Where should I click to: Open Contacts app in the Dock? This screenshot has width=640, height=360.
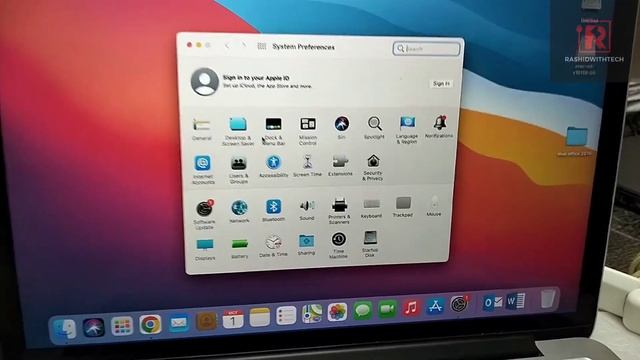click(206, 321)
